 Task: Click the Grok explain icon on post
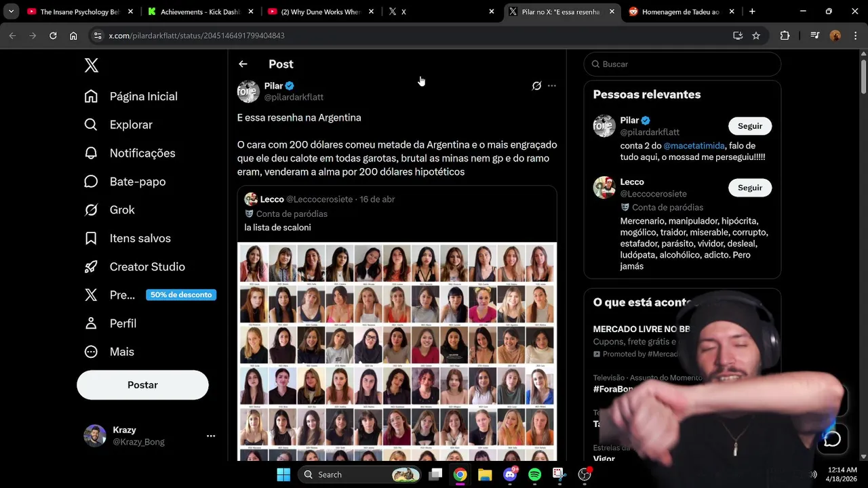(536, 86)
